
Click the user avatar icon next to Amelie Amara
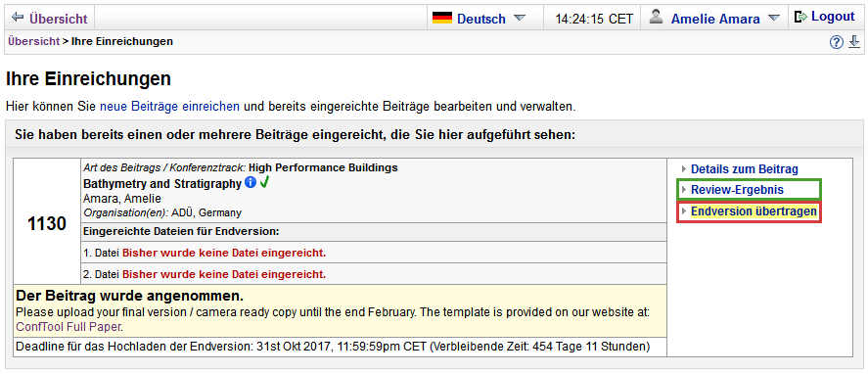point(656,18)
